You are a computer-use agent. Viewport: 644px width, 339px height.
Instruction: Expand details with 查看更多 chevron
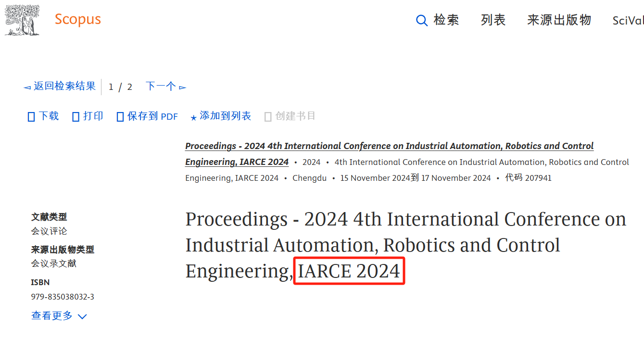click(x=82, y=316)
